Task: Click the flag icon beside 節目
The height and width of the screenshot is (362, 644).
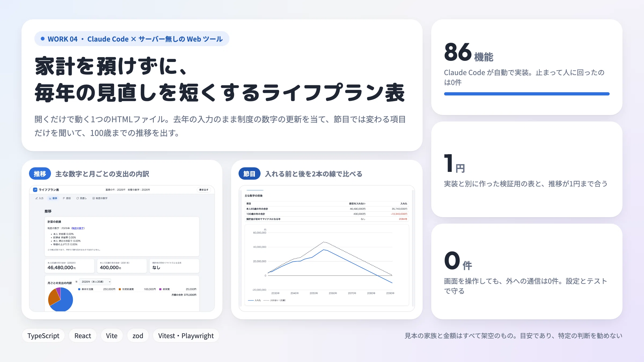Action: click(x=64, y=198)
